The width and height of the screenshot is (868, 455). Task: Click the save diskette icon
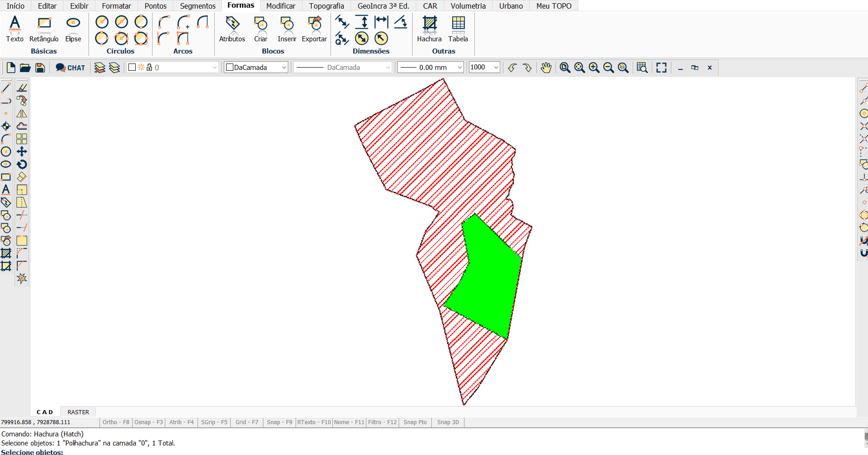click(40, 68)
